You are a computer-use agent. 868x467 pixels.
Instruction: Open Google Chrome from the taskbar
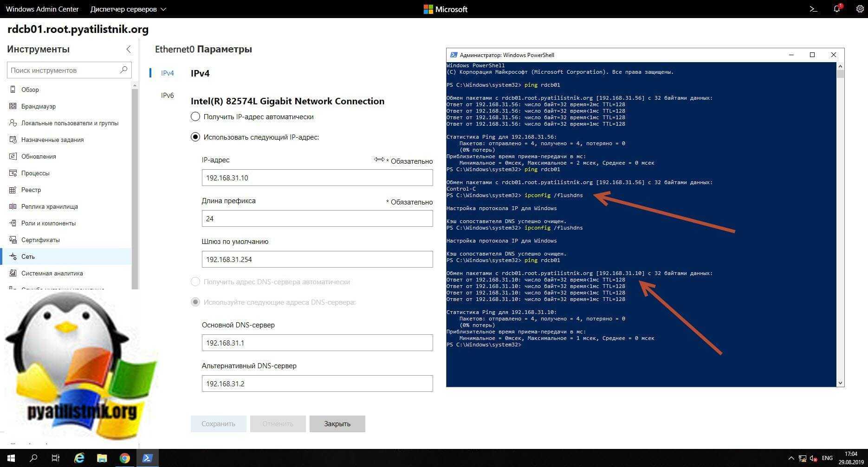tap(124, 458)
